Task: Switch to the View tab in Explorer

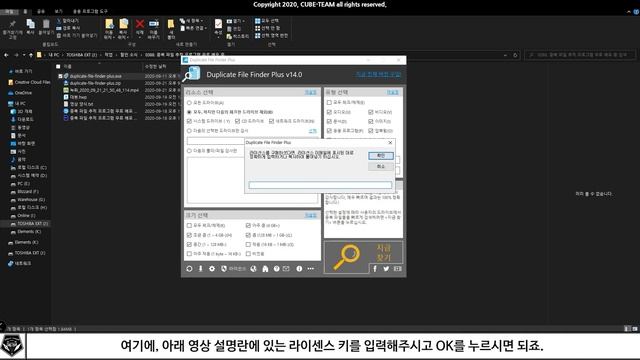Action: (59, 11)
